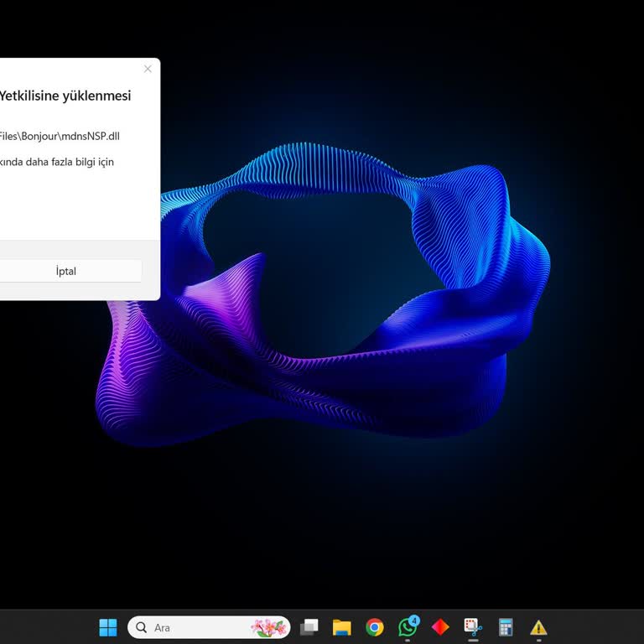Viewport: 644px width, 644px height.
Task: Close the dialog with X button
Action: pos(148,69)
